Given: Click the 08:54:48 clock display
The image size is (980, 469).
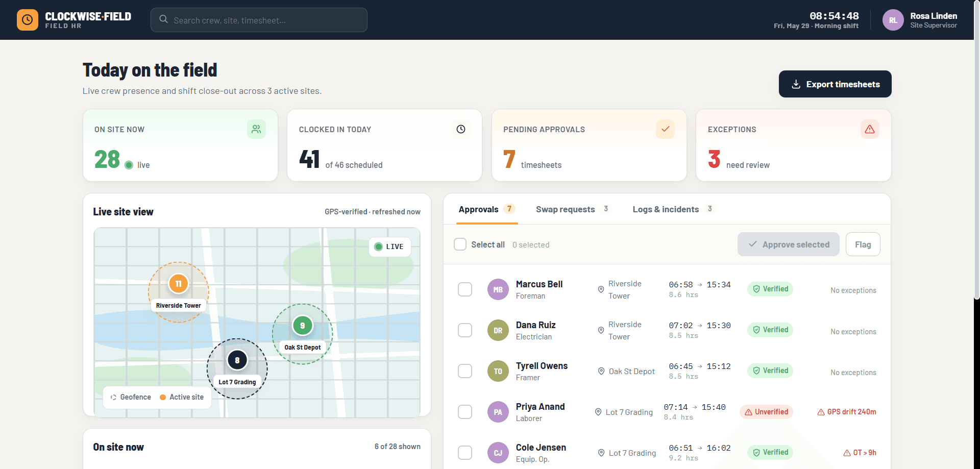Looking at the screenshot, I should pos(834,16).
